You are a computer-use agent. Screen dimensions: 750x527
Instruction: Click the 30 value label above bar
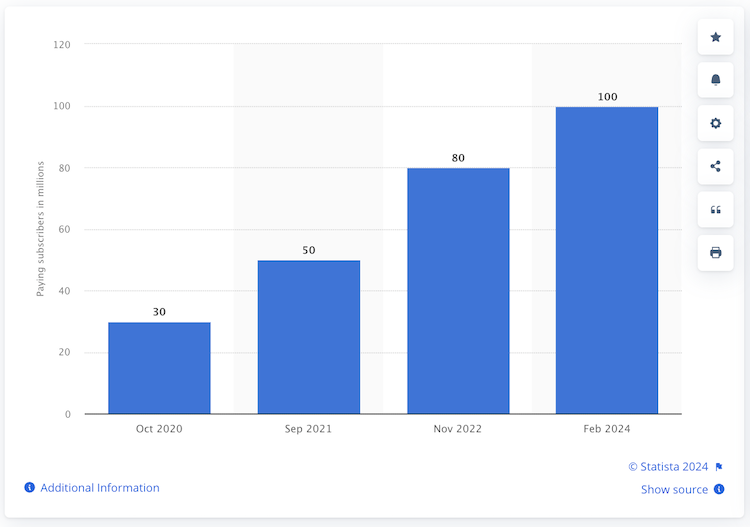159,312
